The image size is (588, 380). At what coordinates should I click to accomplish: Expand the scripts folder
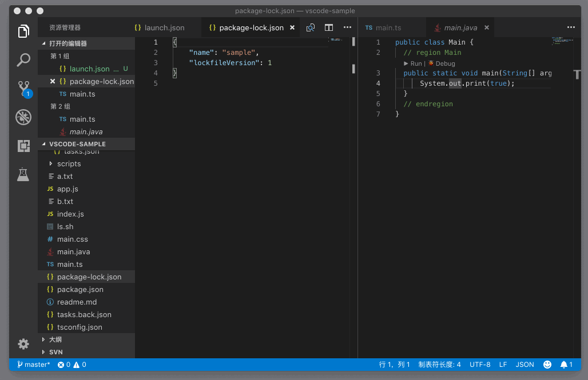coord(69,164)
